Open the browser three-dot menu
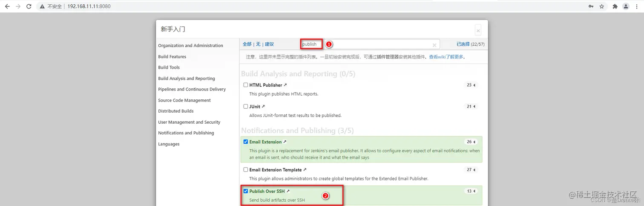Image resolution: width=644 pixels, height=206 pixels. [x=636, y=6]
